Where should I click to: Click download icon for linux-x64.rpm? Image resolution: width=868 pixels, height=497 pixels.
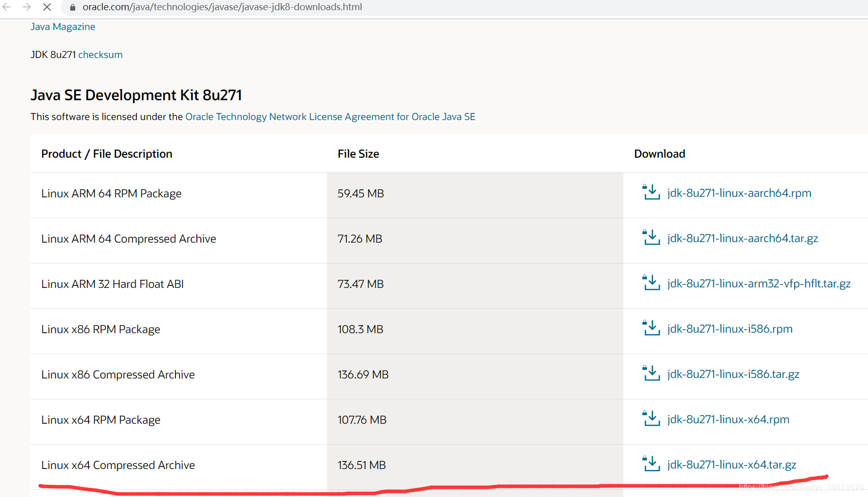pyautogui.click(x=651, y=419)
